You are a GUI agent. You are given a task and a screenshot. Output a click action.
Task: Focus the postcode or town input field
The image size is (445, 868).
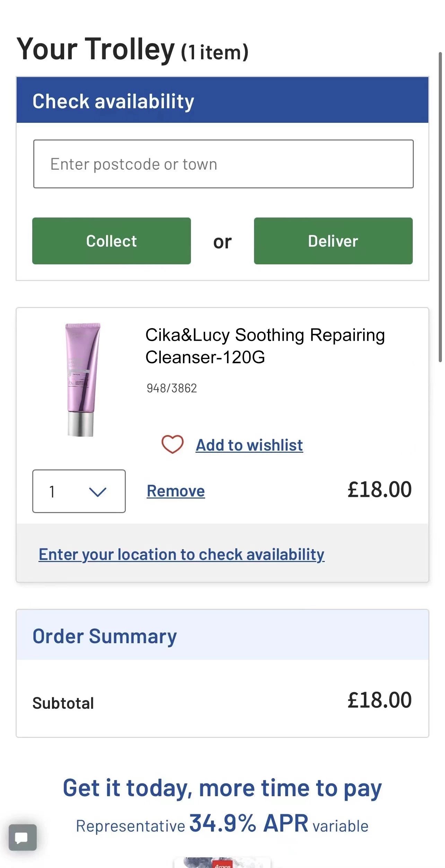223,164
